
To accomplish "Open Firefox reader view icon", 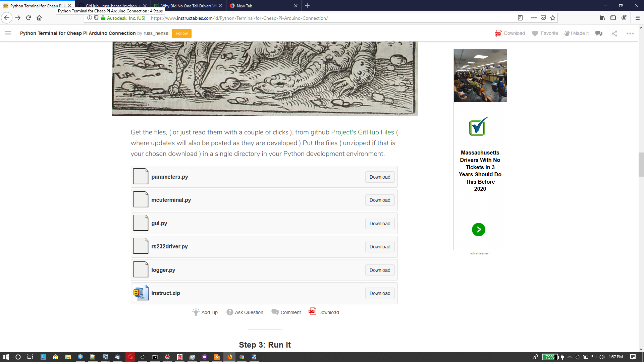I will click(520, 18).
